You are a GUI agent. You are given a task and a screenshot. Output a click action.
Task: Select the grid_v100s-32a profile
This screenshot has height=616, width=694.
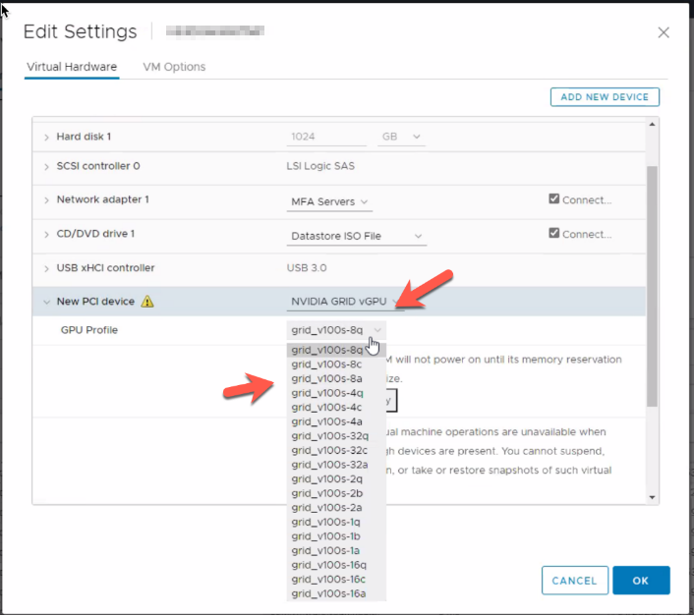[336, 465]
